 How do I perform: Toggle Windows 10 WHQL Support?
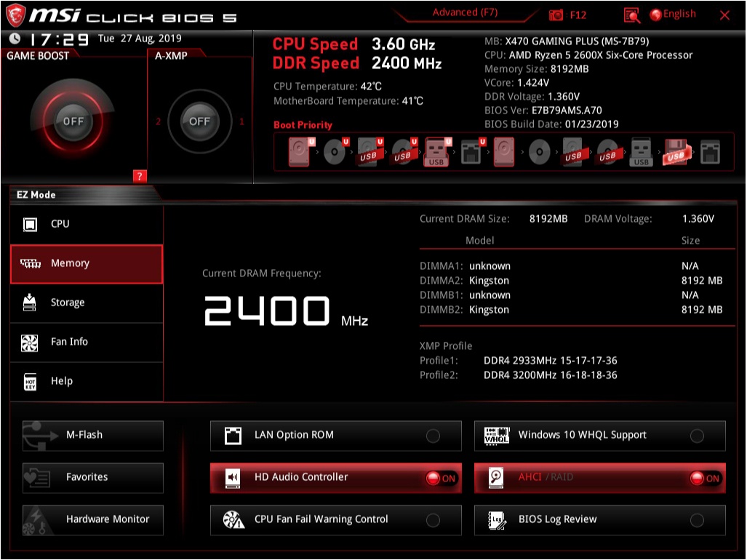(x=600, y=435)
